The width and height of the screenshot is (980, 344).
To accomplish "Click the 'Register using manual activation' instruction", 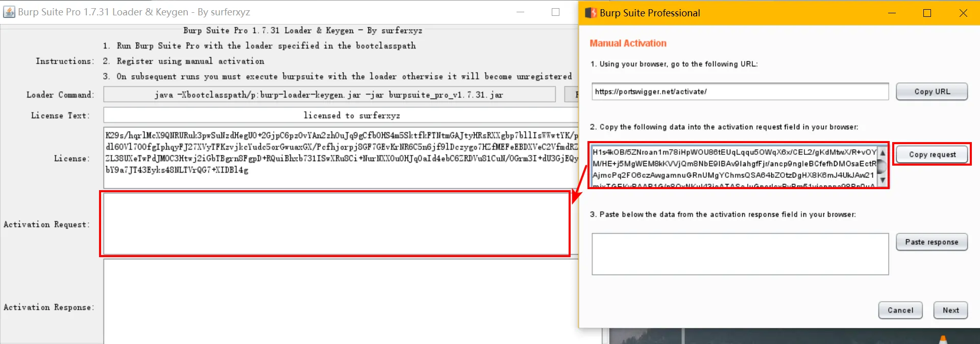I will pos(183,61).
